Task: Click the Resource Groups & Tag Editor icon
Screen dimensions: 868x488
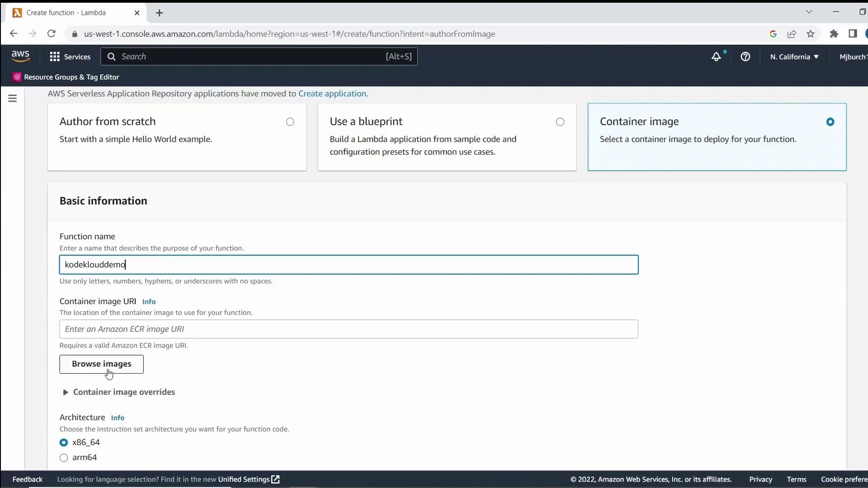Action: pos(17,77)
